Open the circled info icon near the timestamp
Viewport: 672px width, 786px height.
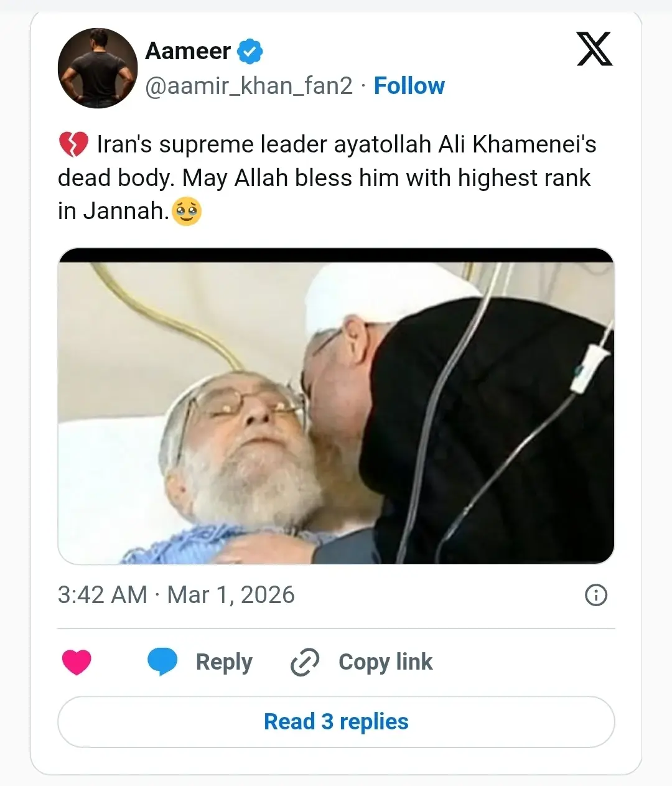(x=595, y=595)
